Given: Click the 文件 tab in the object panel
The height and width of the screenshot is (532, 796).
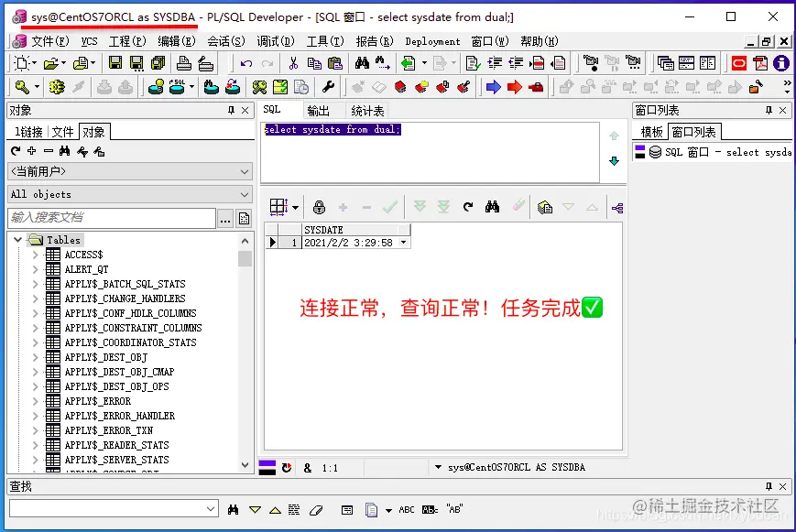Looking at the screenshot, I should [63, 131].
